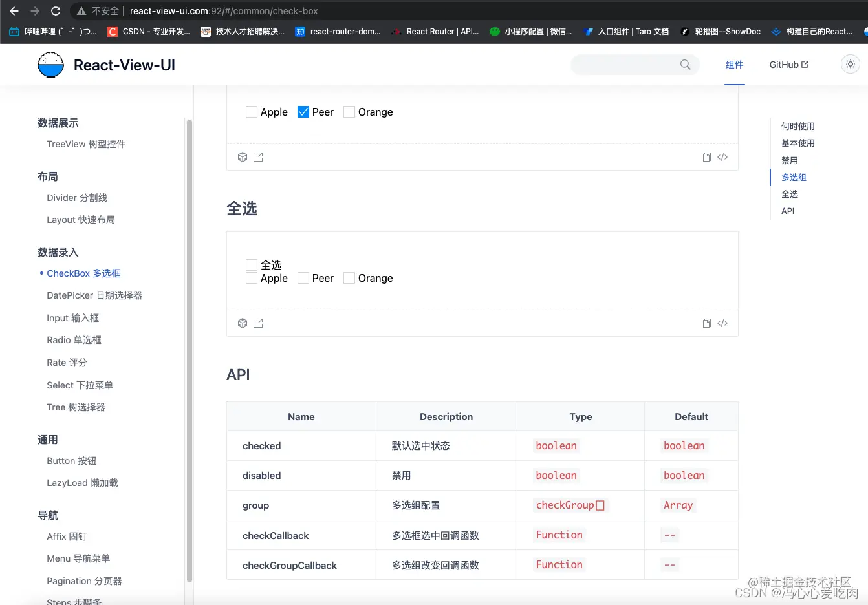Open the WeChat mini-program config bookmark
The image size is (868, 605).
(x=531, y=31)
